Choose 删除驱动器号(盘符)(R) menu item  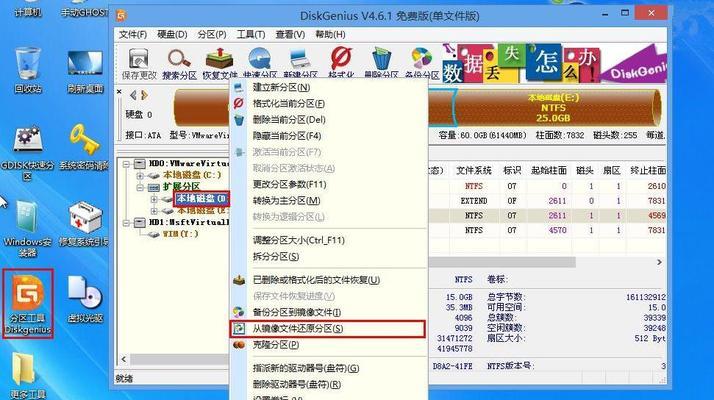(x=328, y=385)
